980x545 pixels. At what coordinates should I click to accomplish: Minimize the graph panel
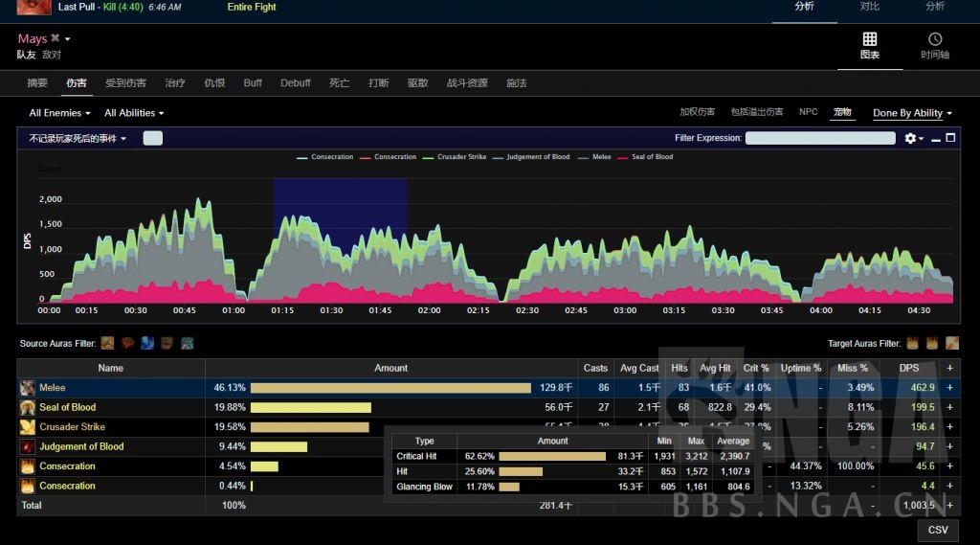pos(936,138)
